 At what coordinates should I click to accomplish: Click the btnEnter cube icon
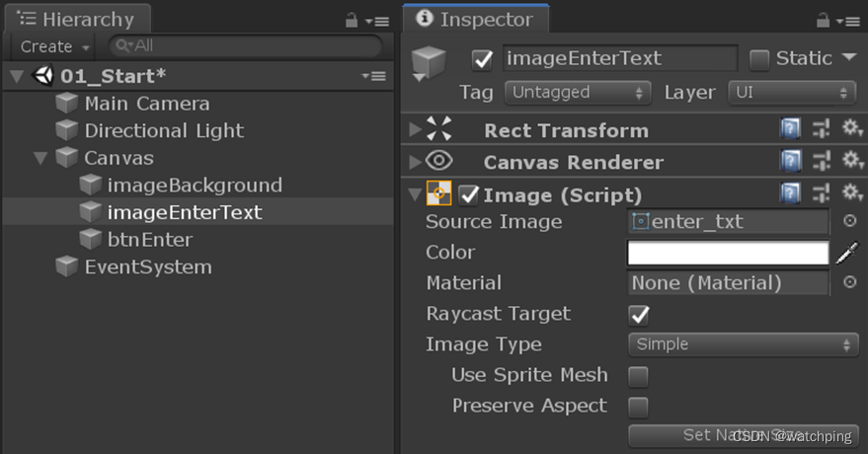[90, 240]
